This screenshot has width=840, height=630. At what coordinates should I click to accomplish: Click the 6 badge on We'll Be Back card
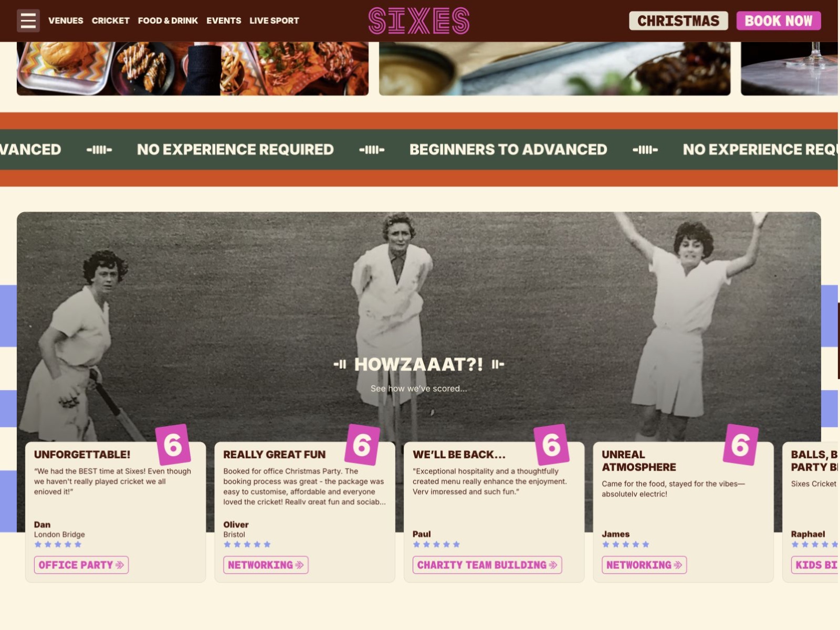click(x=551, y=445)
